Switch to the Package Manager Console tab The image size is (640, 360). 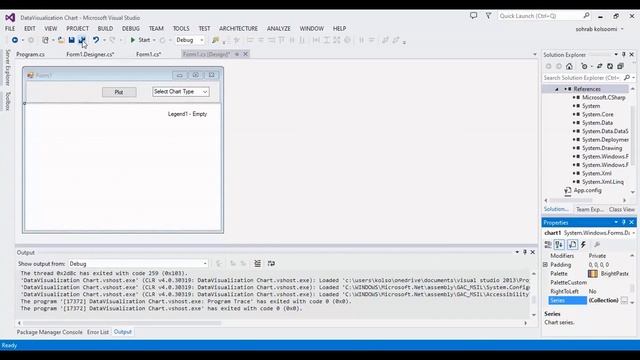(49, 332)
